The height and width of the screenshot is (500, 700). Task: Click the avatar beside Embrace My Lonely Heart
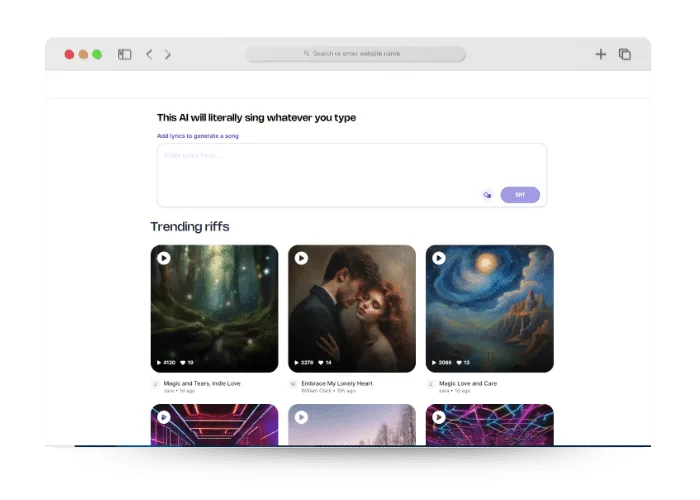pos(293,384)
